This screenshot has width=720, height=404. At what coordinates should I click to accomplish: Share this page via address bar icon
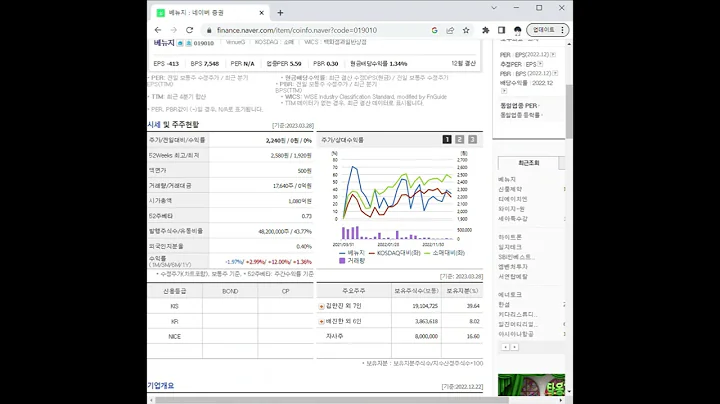click(450, 30)
